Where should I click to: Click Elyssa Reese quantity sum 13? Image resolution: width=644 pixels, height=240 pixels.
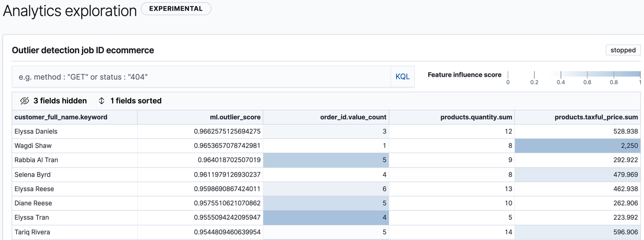click(452, 189)
